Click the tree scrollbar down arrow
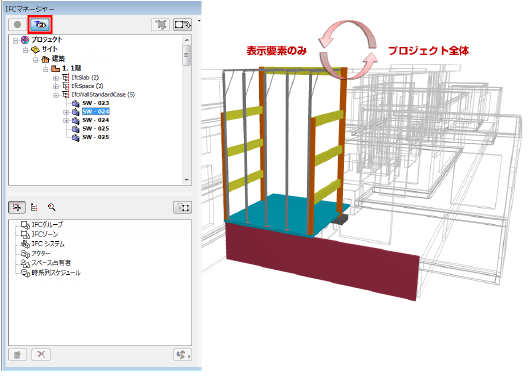 [187, 180]
